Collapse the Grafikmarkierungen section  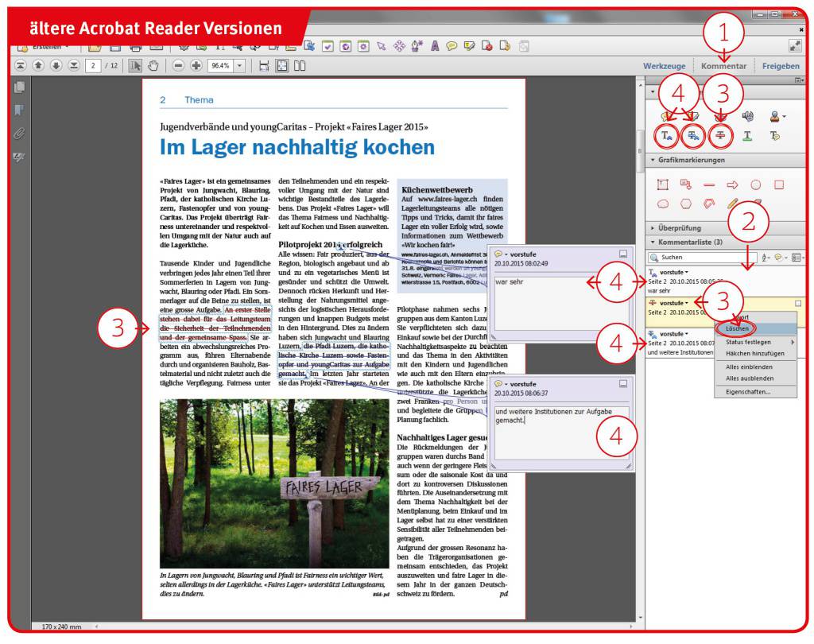click(653, 160)
